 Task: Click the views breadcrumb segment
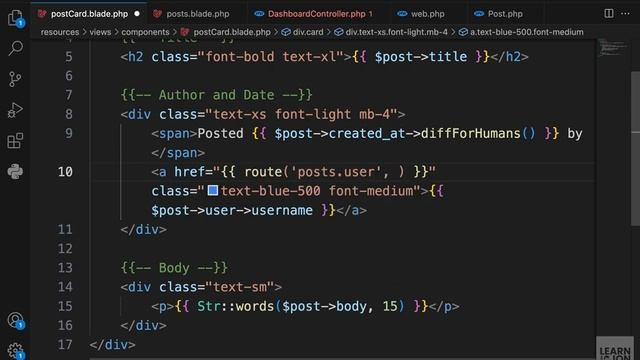click(x=100, y=32)
